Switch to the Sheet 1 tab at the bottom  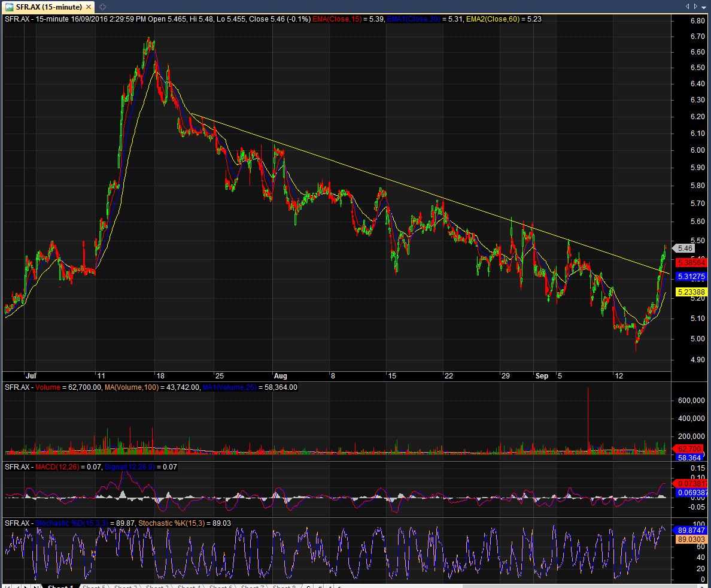(x=60, y=586)
